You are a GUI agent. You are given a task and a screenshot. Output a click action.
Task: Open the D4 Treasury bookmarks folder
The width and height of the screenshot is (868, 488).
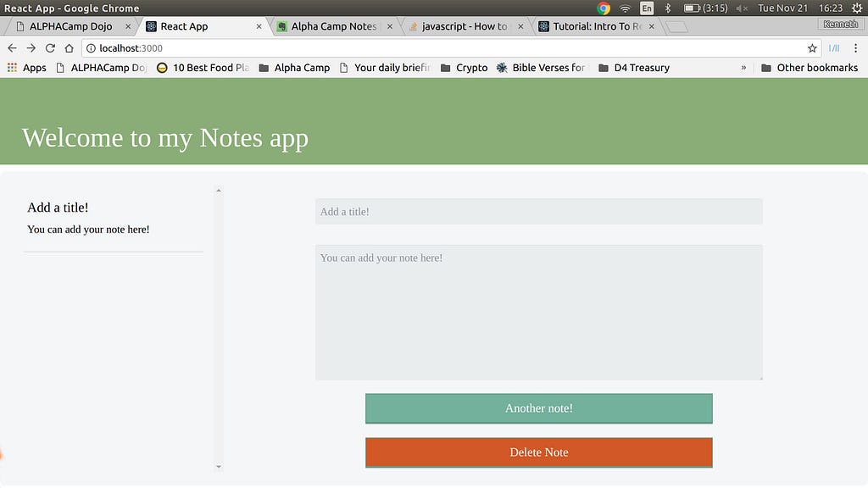[634, 68]
